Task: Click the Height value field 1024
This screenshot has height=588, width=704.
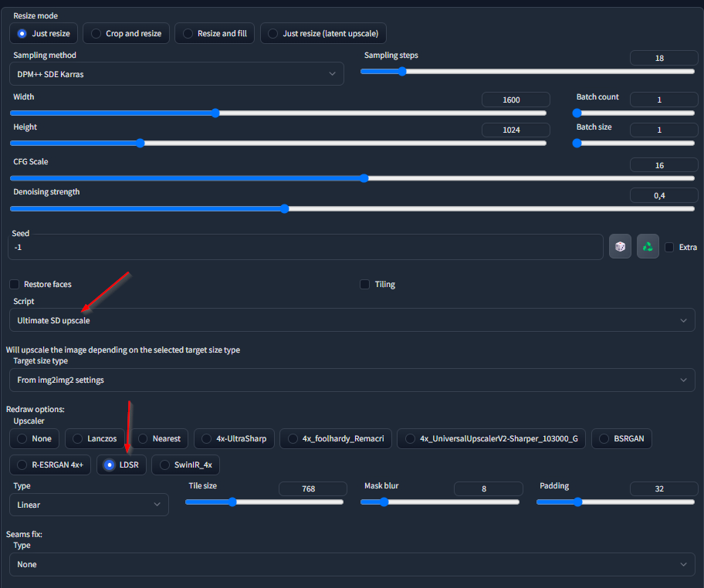Action: (x=516, y=130)
